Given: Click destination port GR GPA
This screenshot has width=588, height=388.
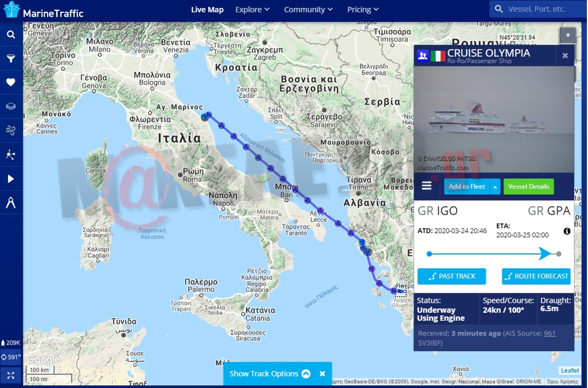Looking at the screenshot, I should tap(549, 211).
